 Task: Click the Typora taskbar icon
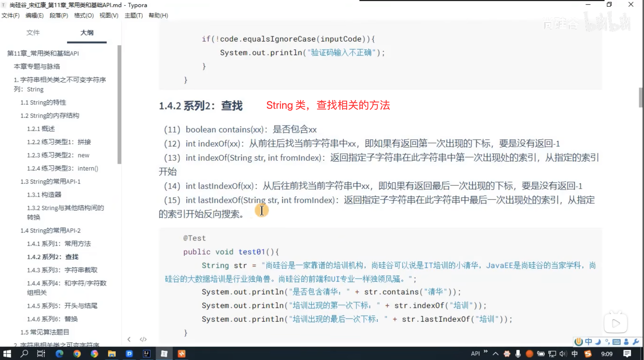pyautogui.click(x=164, y=353)
